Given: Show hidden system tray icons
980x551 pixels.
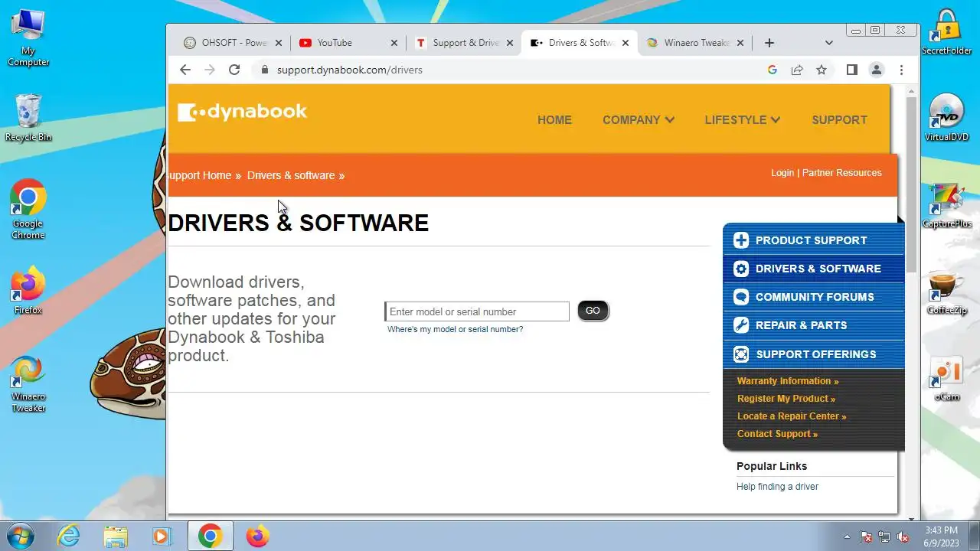Looking at the screenshot, I should [x=847, y=536].
